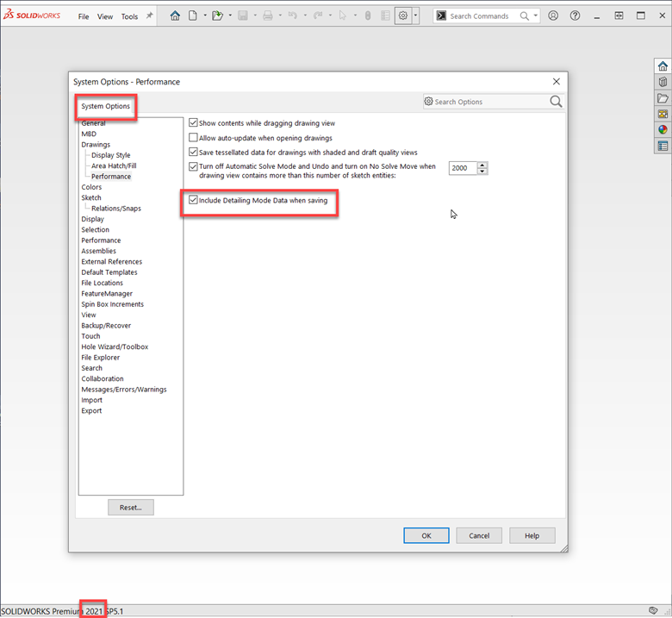This screenshot has height=618, width=672.
Task: Click the Reset... button
Action: 131,508
